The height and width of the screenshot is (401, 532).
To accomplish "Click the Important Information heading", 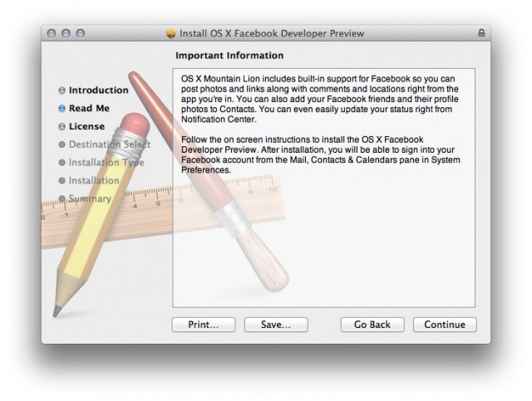I will [x=229, y=56].
